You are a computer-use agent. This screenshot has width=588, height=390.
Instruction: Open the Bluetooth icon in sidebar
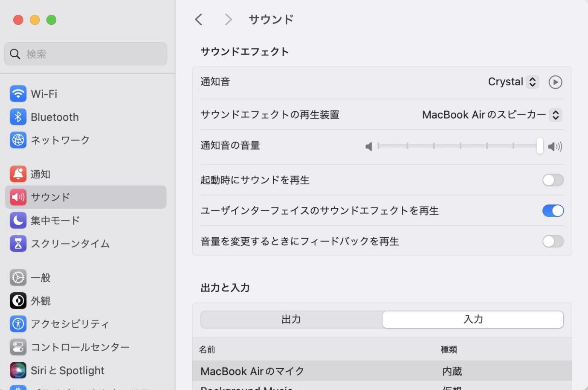click(18, 116)
